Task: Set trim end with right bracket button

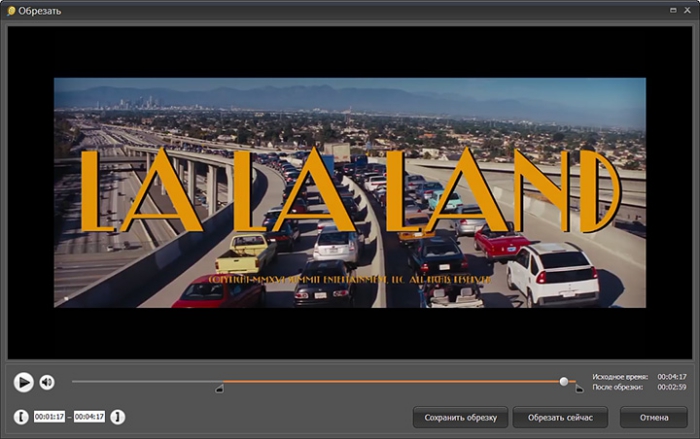Action: click(x=117, y=417)
